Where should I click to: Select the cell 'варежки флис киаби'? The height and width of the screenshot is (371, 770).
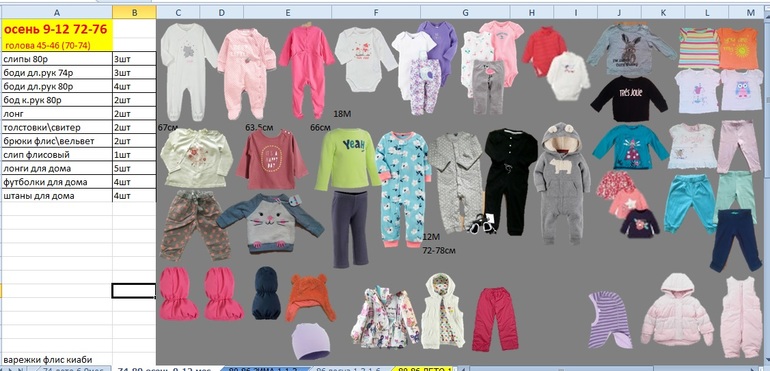(56, 360)
